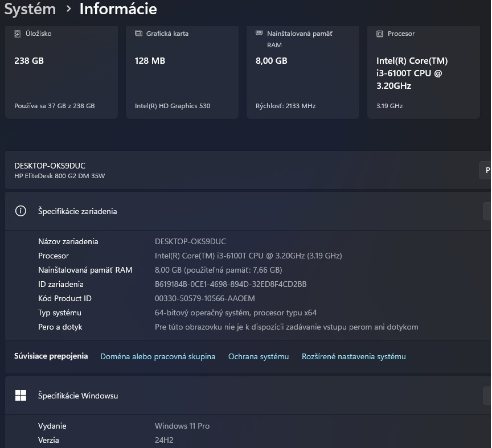Open the Ochrana systému link
492x448 pixels.
pos(259,356)
